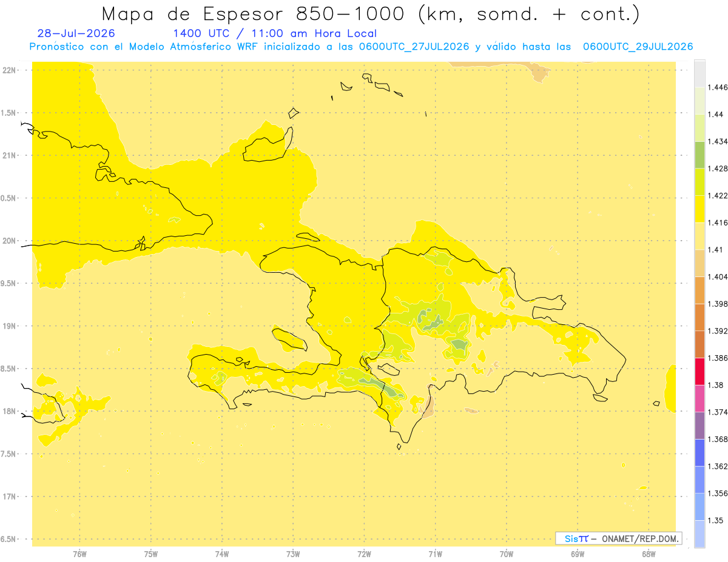Viewport: 728px width, 562px height.
Task: Click the legend value '1.428'
Action: pyautogui.click(x=718, y=169)
